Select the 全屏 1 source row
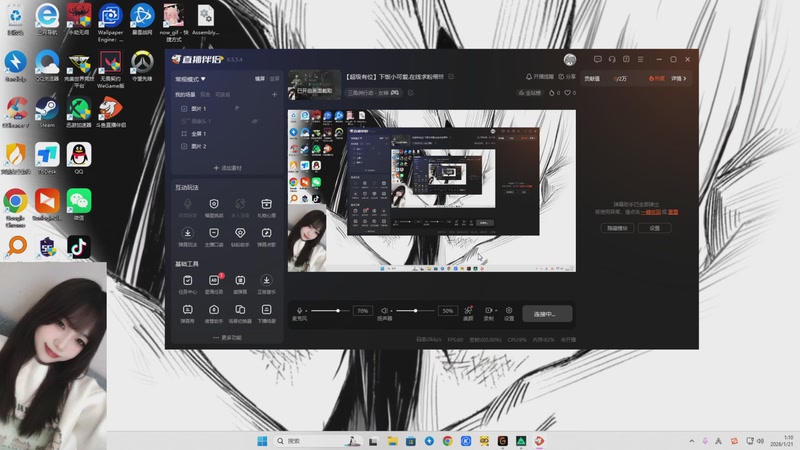Image resolution: width=800 pixels, height=450 pixels. pos(227,134)
